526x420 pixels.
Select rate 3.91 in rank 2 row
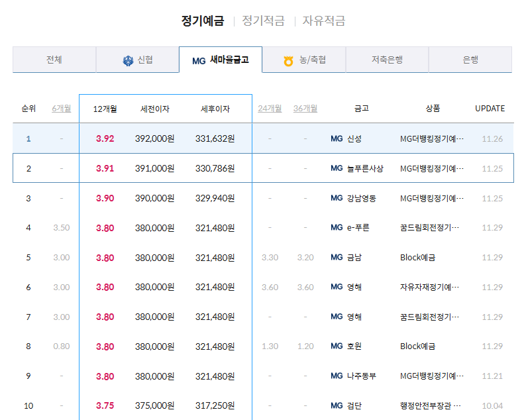[x=105, y=168]
